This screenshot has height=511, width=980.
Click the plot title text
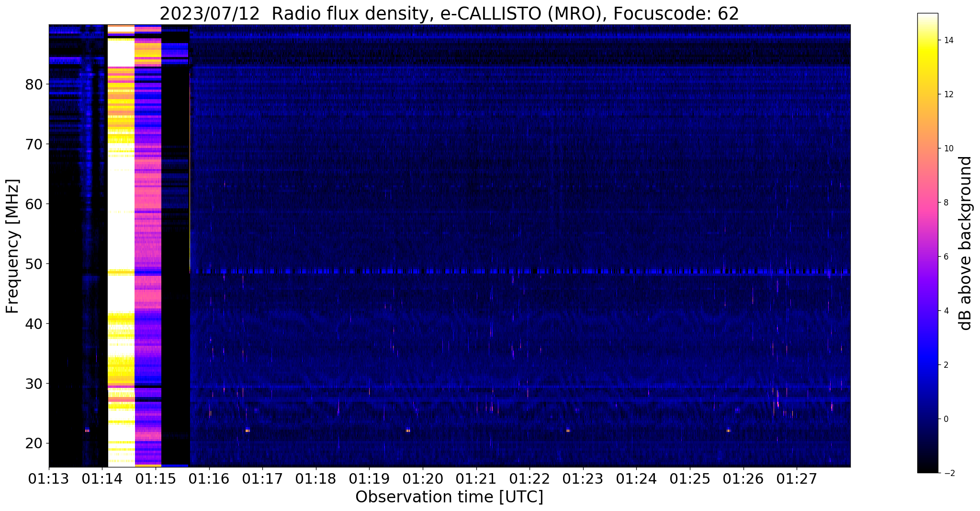[x=449, y=13]
